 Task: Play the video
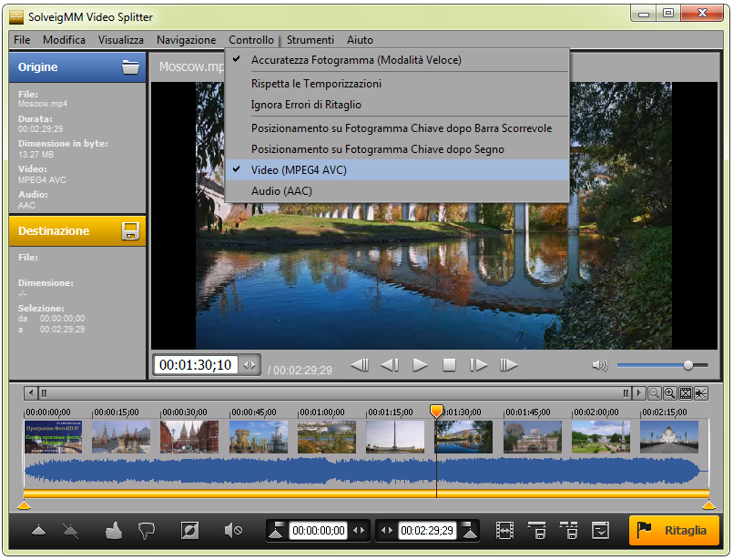coord(420,364)
